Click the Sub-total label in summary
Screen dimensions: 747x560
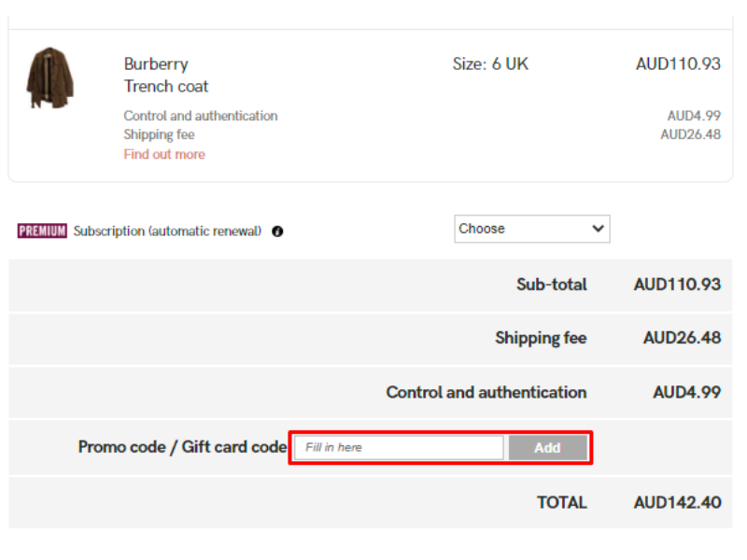552,285
